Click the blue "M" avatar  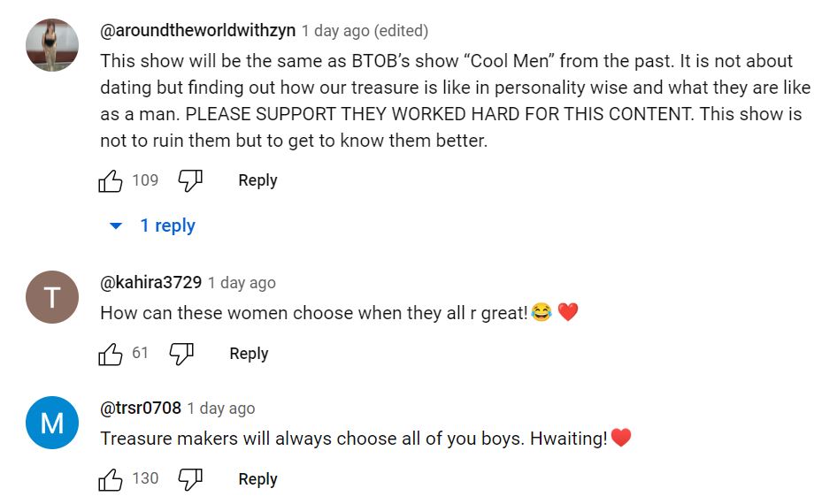tap(52, 423)
